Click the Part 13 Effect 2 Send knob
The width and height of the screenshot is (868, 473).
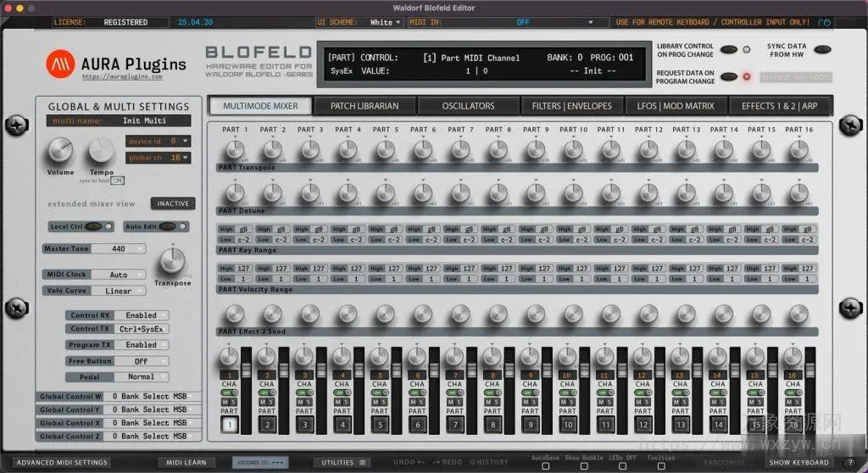coord(686,314)
